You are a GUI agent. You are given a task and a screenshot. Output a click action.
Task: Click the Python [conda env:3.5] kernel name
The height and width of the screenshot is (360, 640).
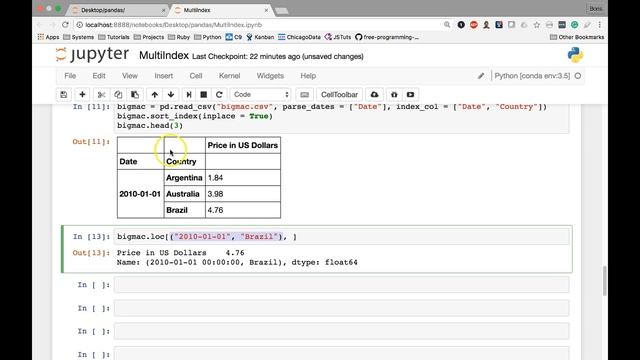tap(532, 76)
